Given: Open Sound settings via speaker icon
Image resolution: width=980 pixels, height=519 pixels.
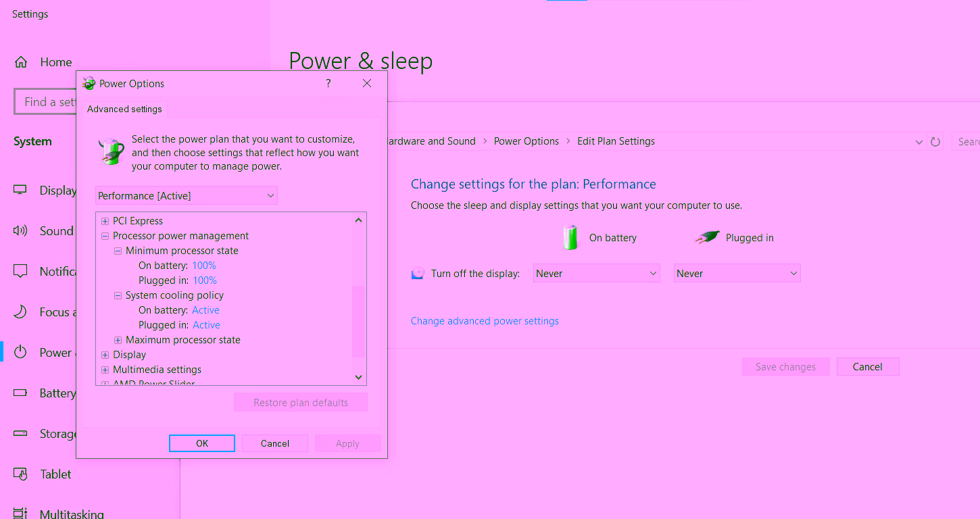Looking at the screenshot, I should 20,230.
